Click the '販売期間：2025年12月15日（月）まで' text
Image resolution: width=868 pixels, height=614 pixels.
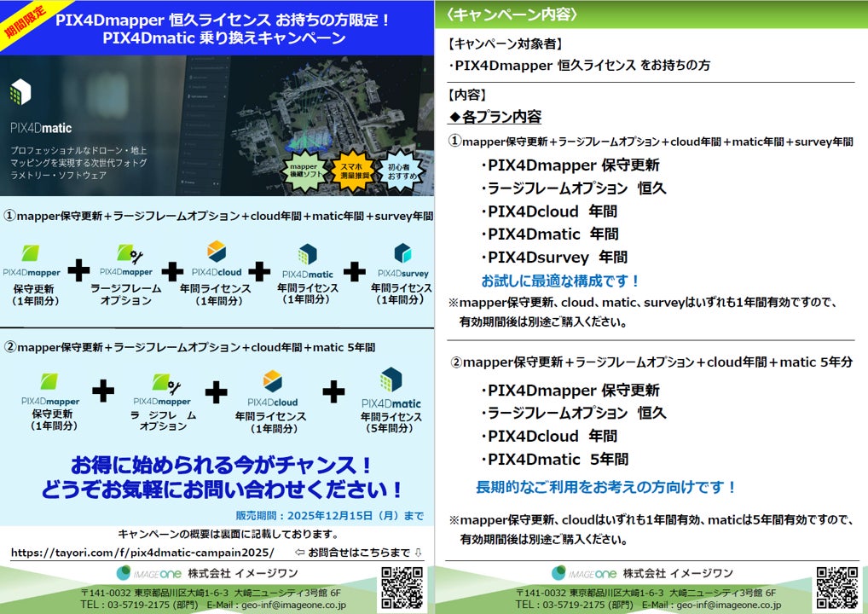click(x=330, y=515)
